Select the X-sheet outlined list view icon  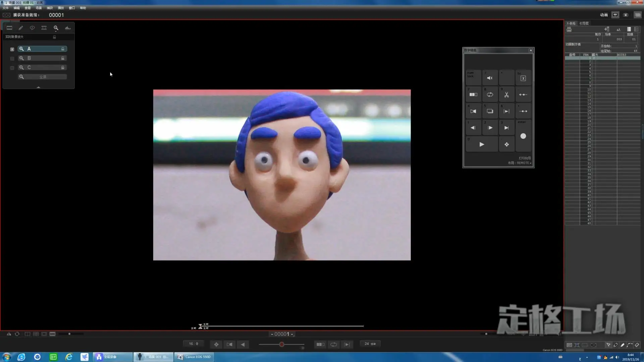pos(636,29)
